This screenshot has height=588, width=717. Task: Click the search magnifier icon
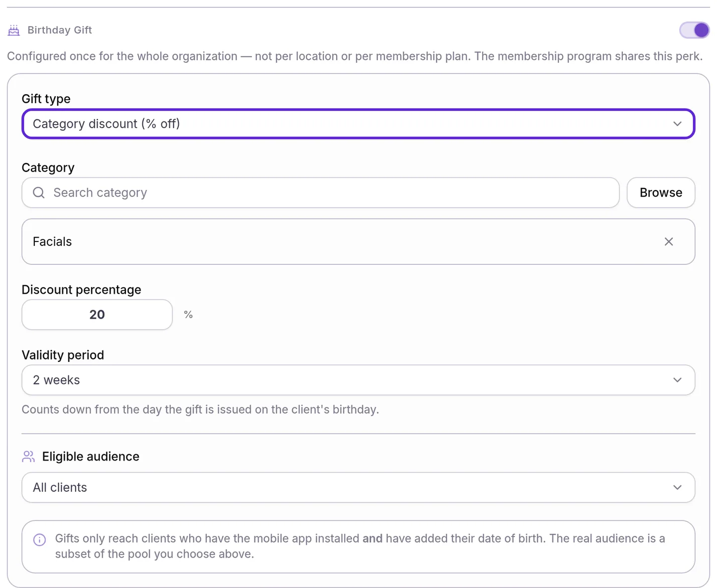coord(39,193)
